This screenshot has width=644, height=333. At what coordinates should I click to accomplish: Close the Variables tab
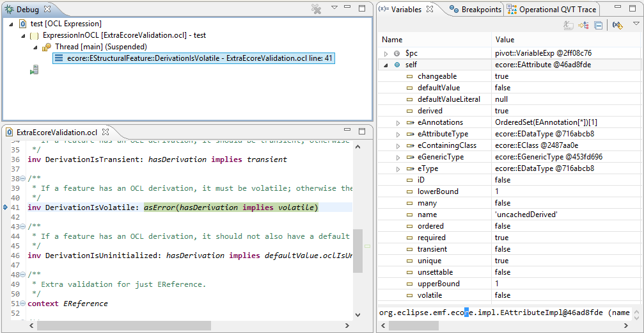[x=430, y=8]
